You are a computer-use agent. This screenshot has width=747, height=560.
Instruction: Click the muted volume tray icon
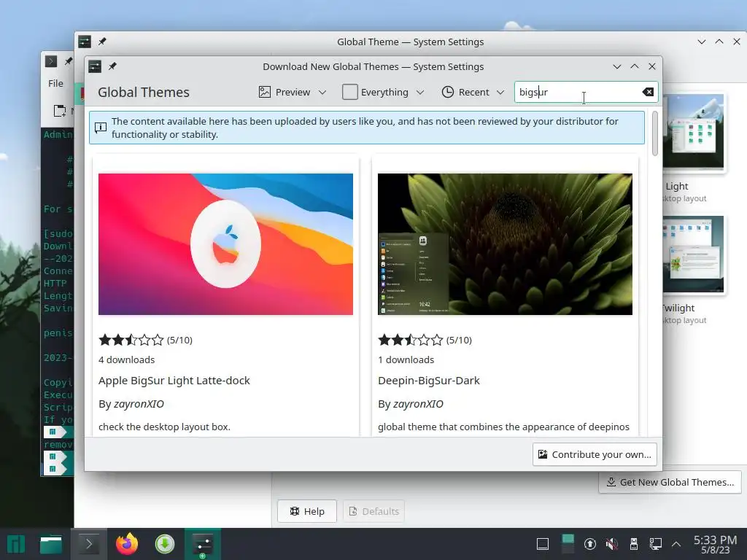pos(612,544)
